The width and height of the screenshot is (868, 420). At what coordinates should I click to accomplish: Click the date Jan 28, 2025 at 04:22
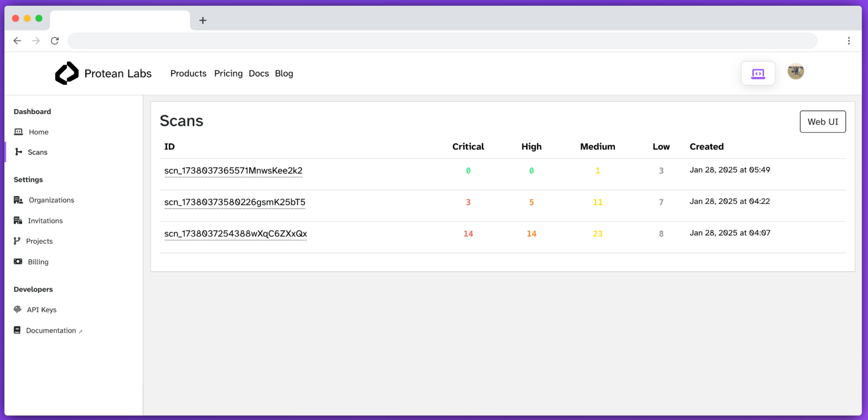pyautogui.click(x=730, y=201)
